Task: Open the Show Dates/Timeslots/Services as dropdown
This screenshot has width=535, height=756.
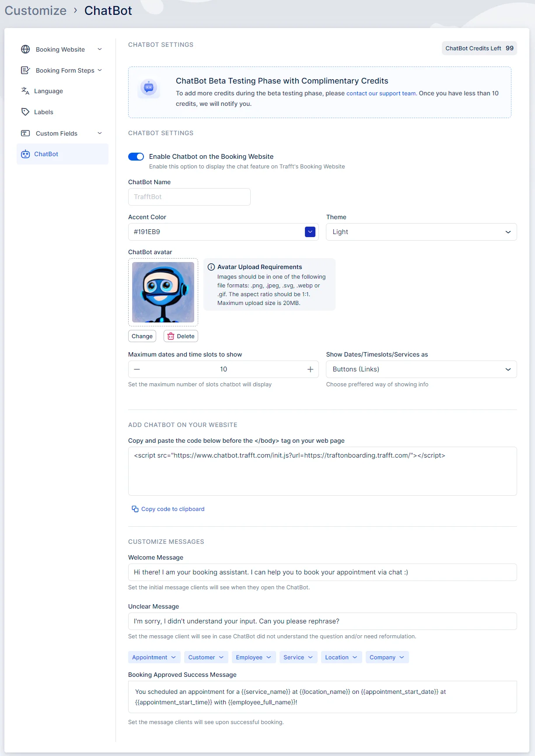Action: pyautogui.click(x=421, y=369)
